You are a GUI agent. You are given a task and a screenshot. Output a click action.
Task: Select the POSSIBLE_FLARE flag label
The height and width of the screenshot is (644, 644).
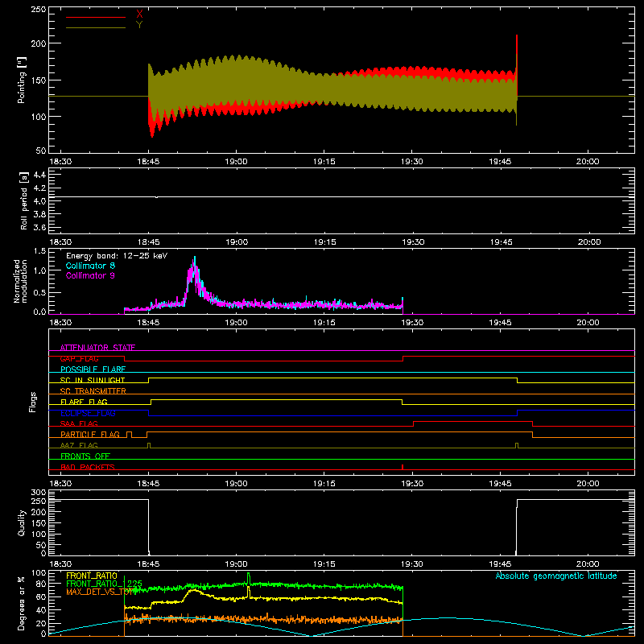[93, 369]
